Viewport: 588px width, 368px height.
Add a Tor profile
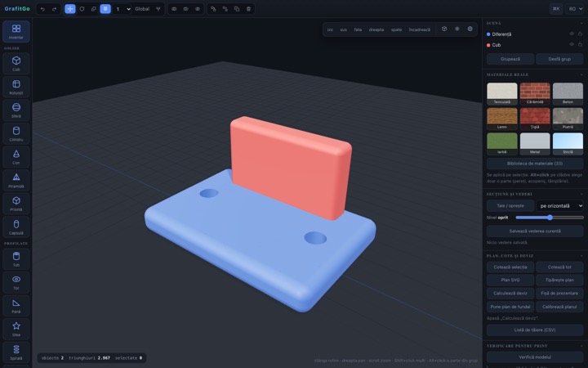[16, 282]
